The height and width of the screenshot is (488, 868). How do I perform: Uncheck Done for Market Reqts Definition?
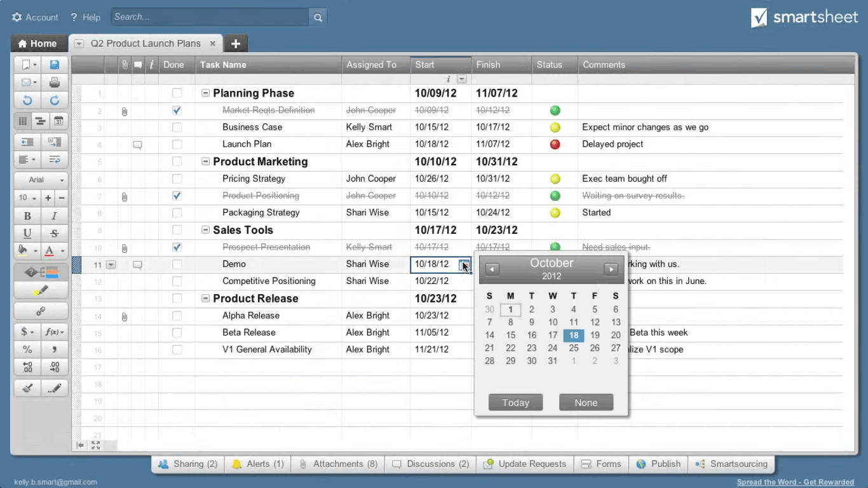click(177, 110)
